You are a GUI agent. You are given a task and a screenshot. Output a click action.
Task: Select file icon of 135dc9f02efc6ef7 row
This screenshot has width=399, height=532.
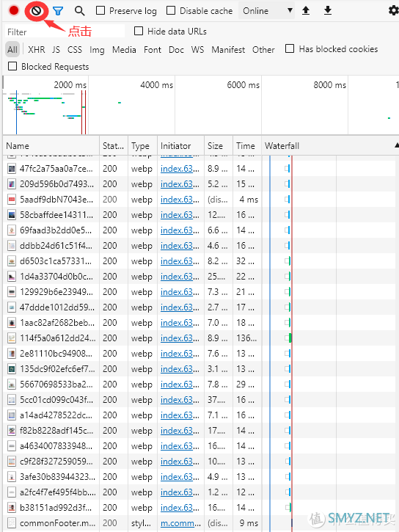click(12, 369)
